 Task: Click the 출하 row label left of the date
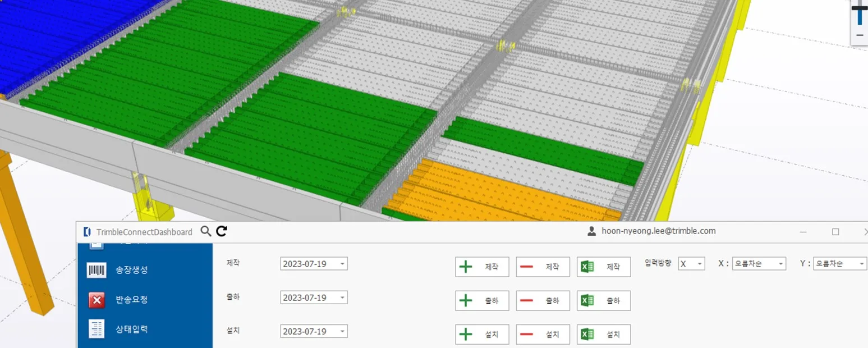coord(233,297)
